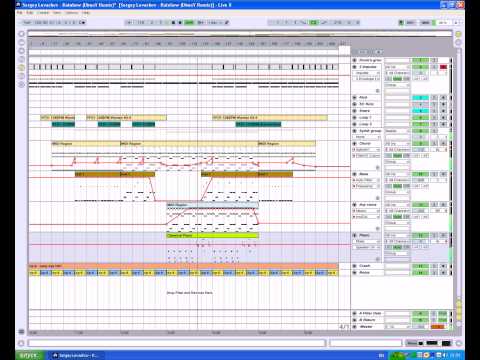Solo the Loop 2 track
The width and height of the screenshot is (480, 360).
coord(434,124)
